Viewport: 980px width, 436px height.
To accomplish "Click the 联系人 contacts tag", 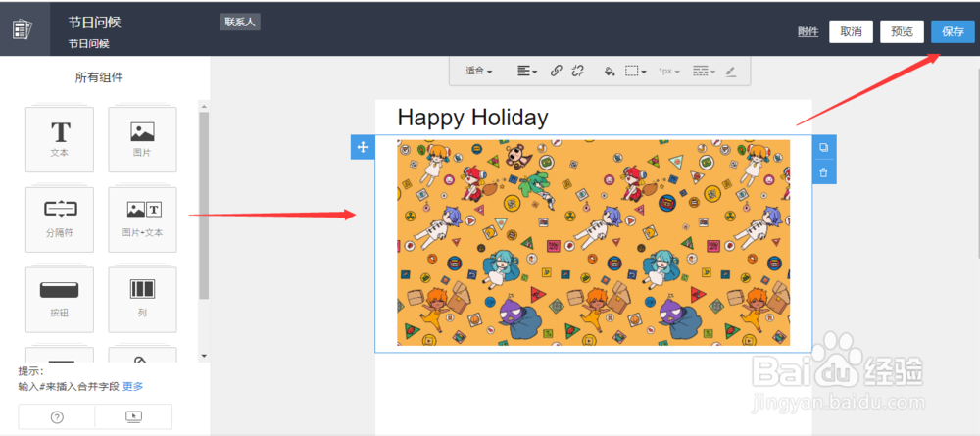I will 240,22.
